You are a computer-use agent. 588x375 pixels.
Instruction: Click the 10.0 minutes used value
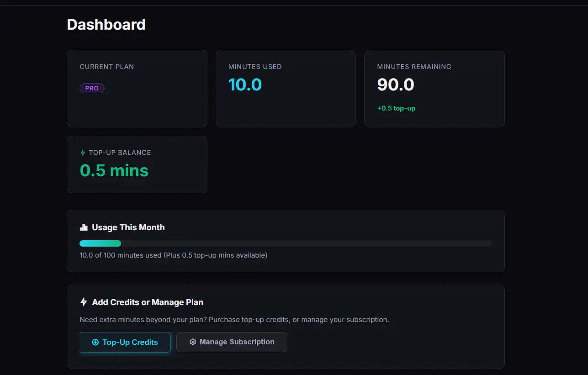click(x=245, y=85)
